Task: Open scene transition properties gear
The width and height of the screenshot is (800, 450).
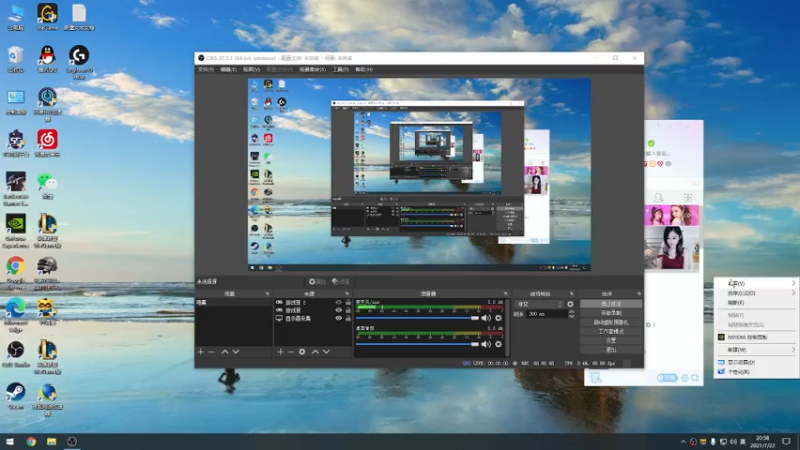Action: [570, 304]
